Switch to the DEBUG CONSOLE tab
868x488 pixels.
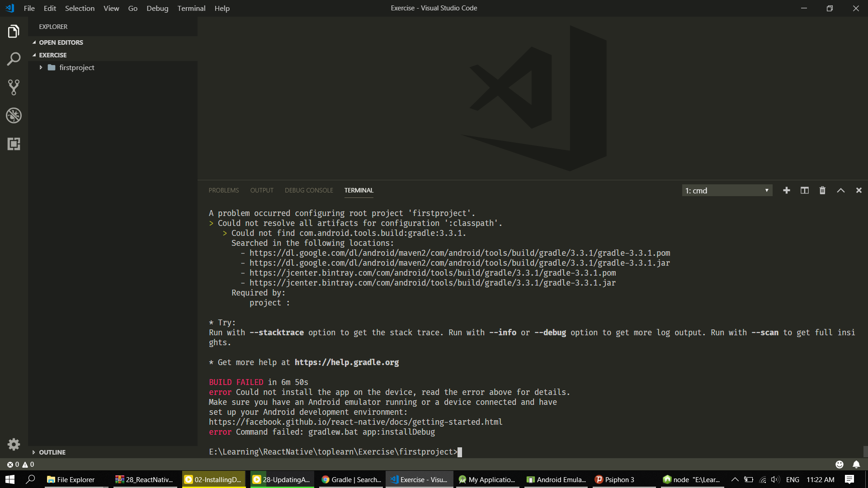[x=309, y=190]
